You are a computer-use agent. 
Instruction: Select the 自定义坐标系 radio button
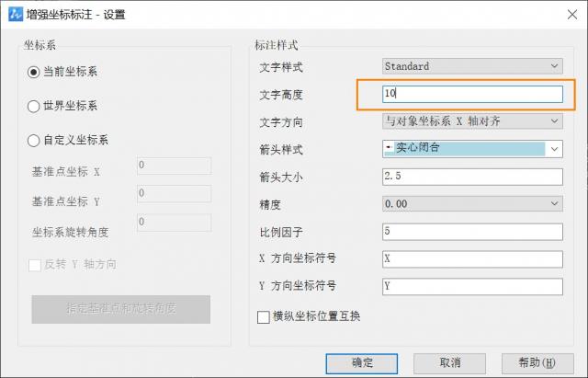coord(35,140)
